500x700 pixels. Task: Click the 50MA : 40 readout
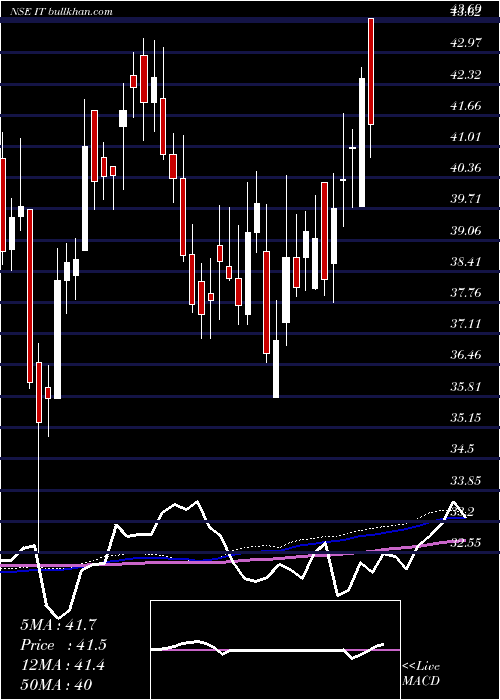pos(57,685)
